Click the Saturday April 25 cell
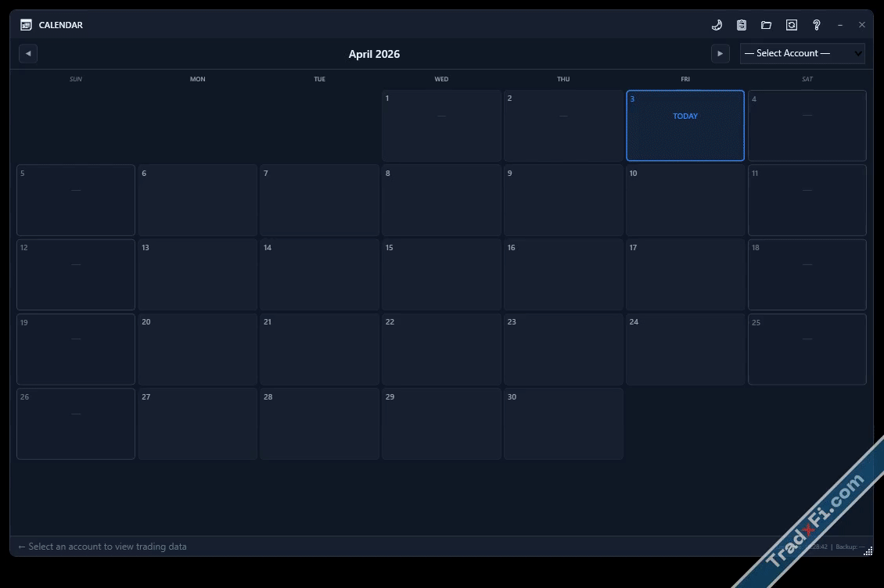 point(807,350)
